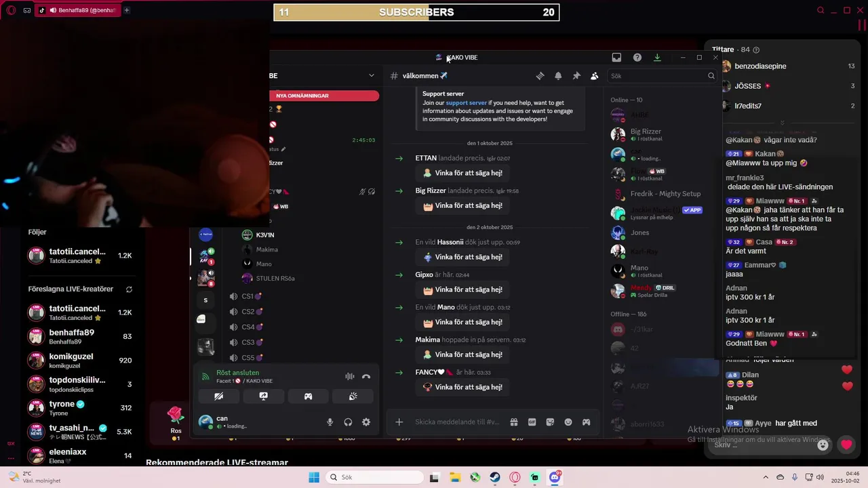Image resolution: width=868 pixels, height=488 pixels.
Task: Open Fredrik - Mighty Setup member entry
Action: pyautogui.click(x=661, y=194)
